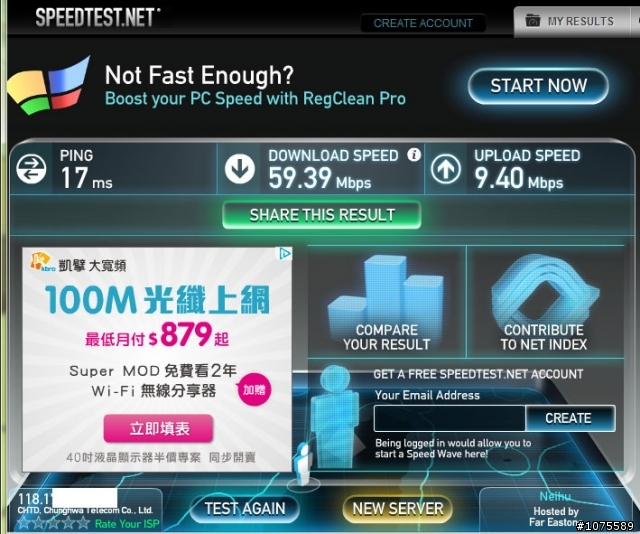640x534 pixels.
Task: Click the RegClean Pro colorful flag logo
Action: coord(49,87)
